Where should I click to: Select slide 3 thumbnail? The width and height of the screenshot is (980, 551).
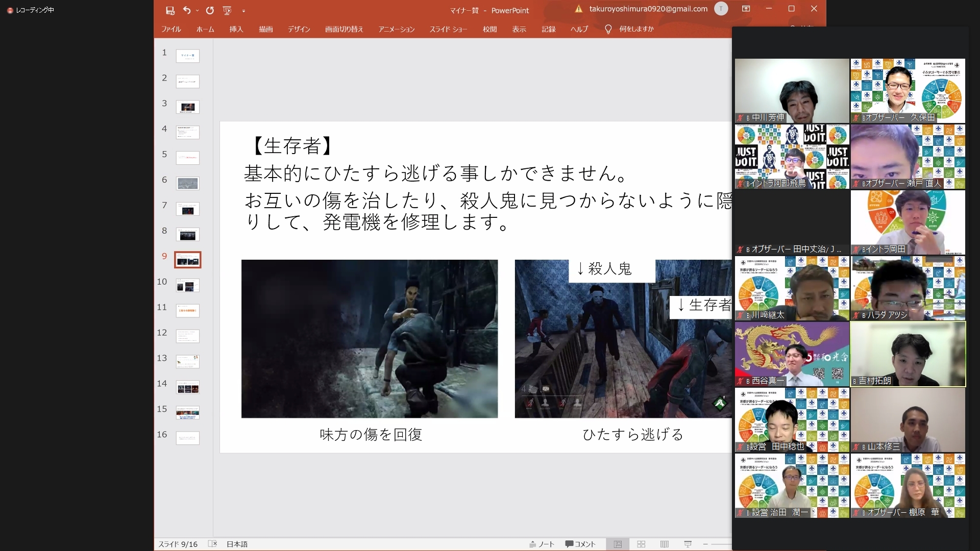click(x=188, y=107)
